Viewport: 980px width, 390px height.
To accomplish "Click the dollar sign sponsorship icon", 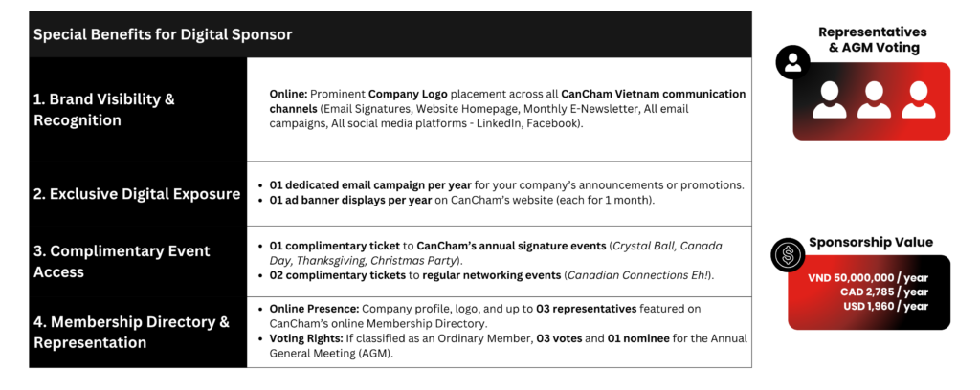I will [788, 256].
